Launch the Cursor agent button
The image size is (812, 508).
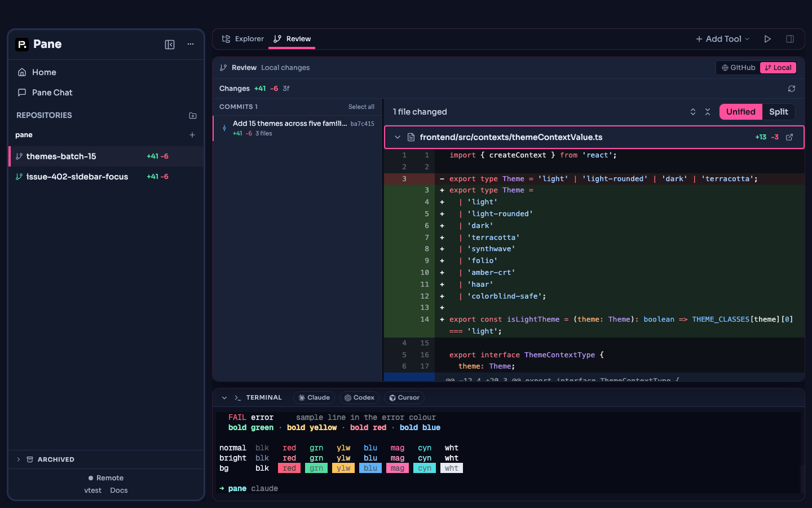pos(404,398)
